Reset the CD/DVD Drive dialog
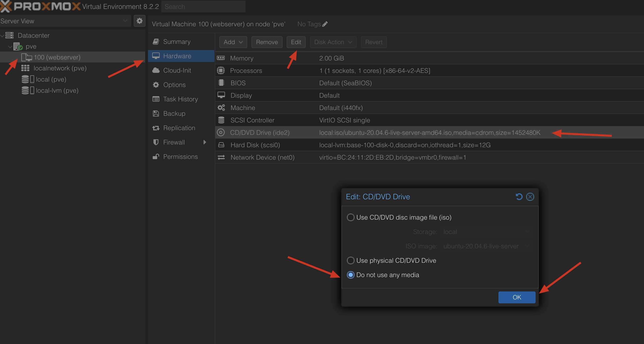Viewport: 644px width, 344px height. click(519, 197)
